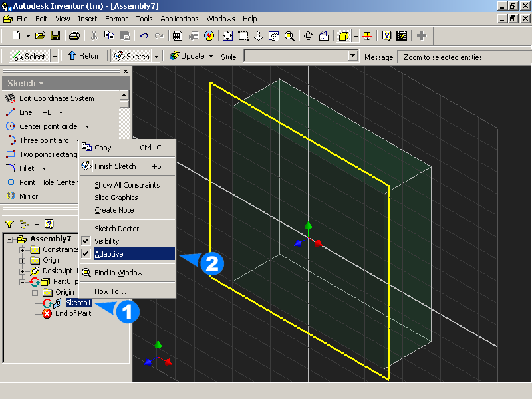The image size is (532, 399).
Task: Open the Insert menu
Action: pyautogui.click(x=88, y=19)
